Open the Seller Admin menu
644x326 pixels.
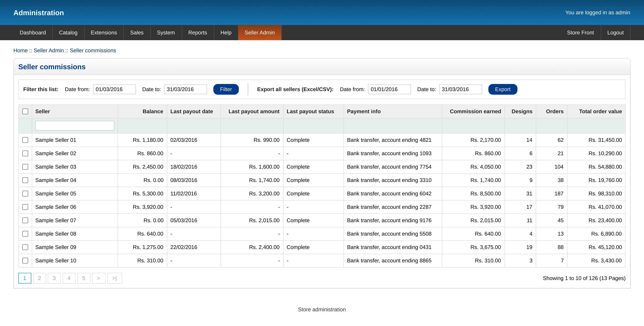pyautogui.click(x=259, y=32)
